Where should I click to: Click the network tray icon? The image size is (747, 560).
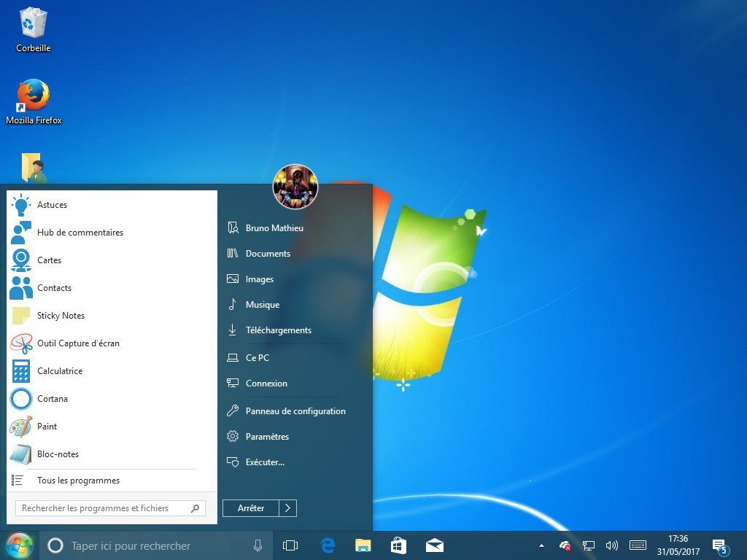point(589,545)
